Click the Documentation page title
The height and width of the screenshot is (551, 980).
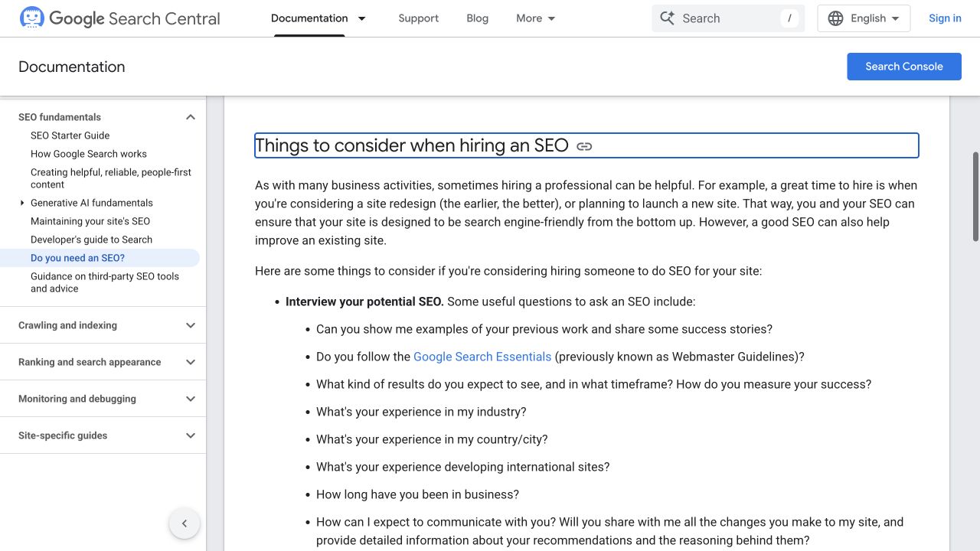tap(72, 67)
